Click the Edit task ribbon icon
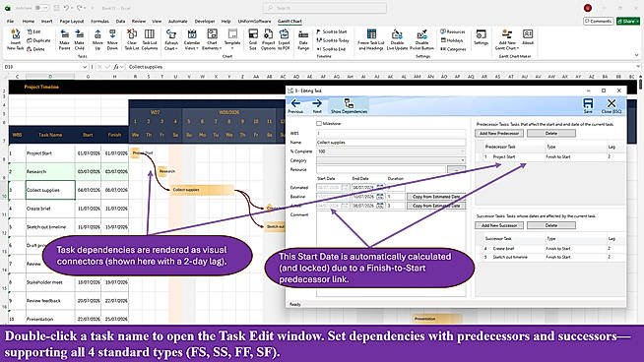Viewport: 644px width, 362px height. pyautogui.click(x=33, y=31)
